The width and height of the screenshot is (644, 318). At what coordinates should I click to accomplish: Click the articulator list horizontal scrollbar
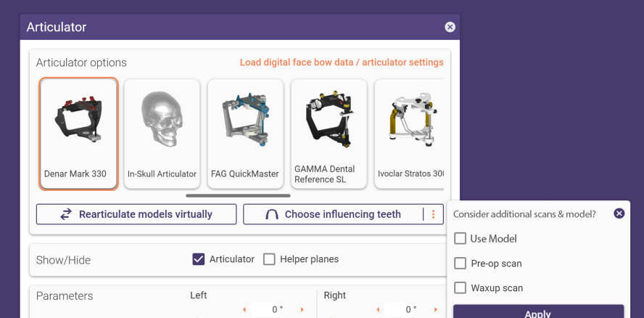point(238,195)
